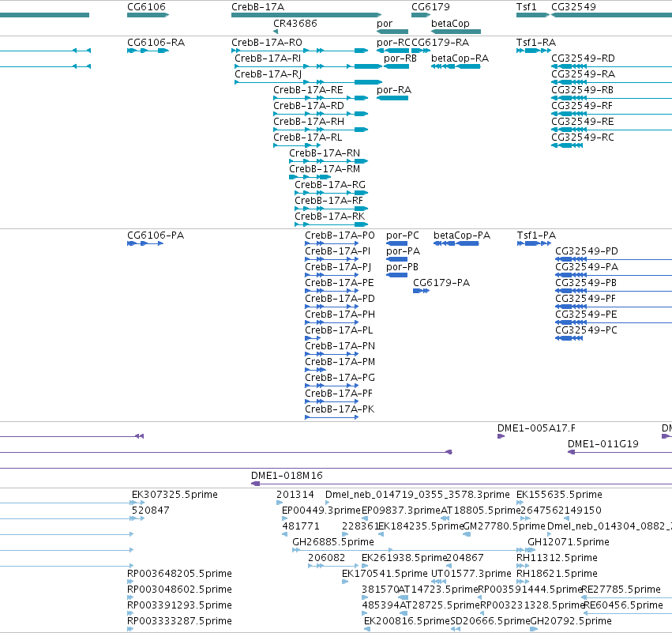Click the 206082 feature label

tap(327, 558)
